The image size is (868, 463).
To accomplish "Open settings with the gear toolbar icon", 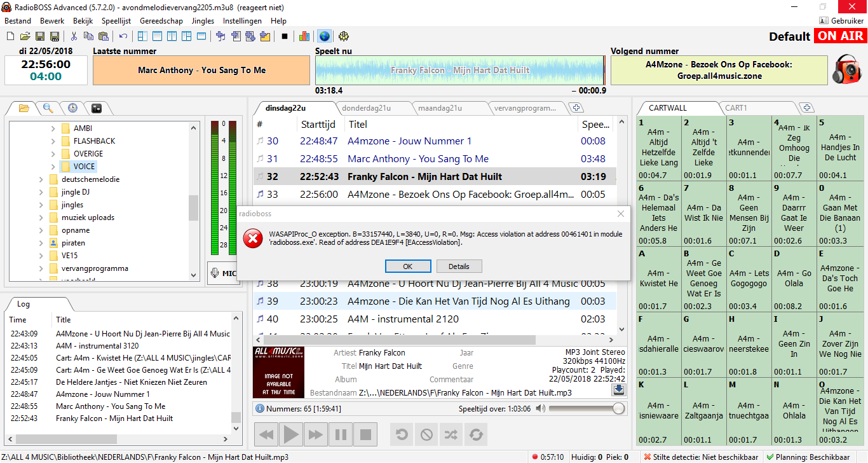I will 344,36.
